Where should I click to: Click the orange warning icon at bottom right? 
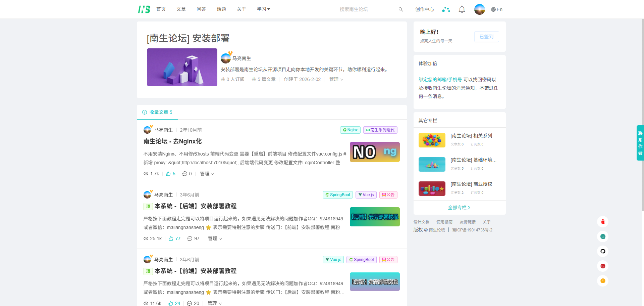click(x=603, y=281)
